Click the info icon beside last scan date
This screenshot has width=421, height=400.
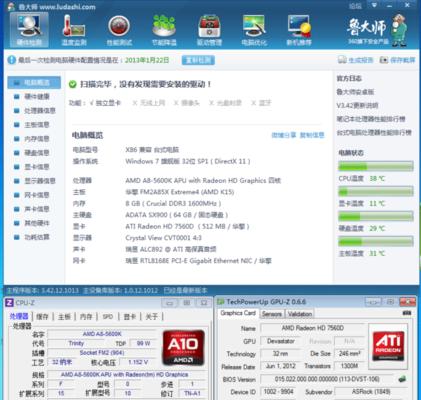[x=12, y=60]
